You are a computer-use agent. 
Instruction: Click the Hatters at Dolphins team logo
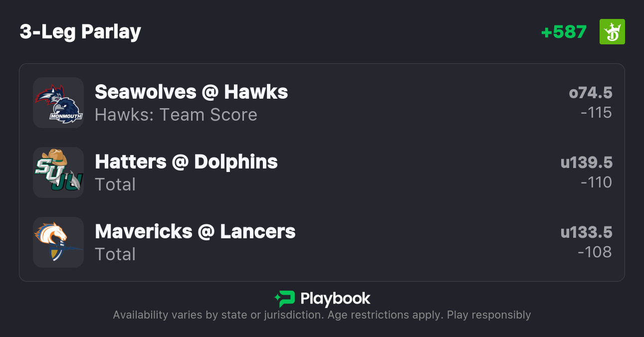coord(58,172)
